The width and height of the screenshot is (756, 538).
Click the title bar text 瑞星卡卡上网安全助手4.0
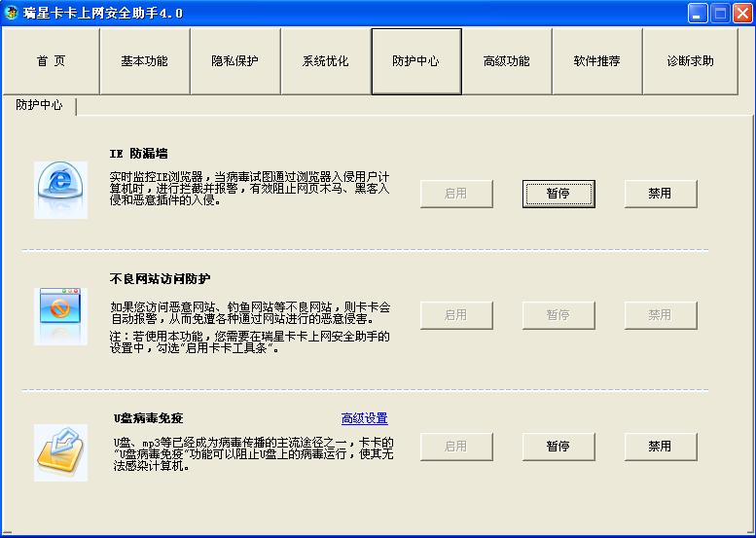[103, 13]
